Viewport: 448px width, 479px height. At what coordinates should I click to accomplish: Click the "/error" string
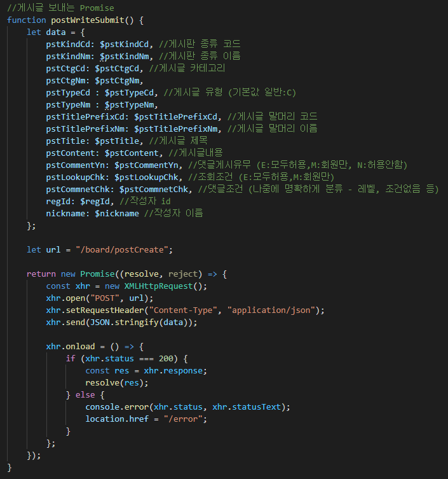pos(183,419)
